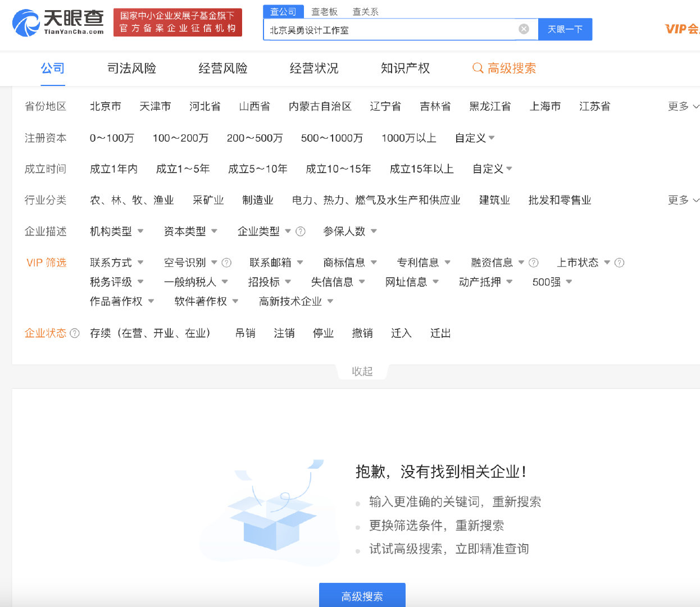Switch to the 司法风险 tab
Screen dimensions: 700x607
[131, 68]
